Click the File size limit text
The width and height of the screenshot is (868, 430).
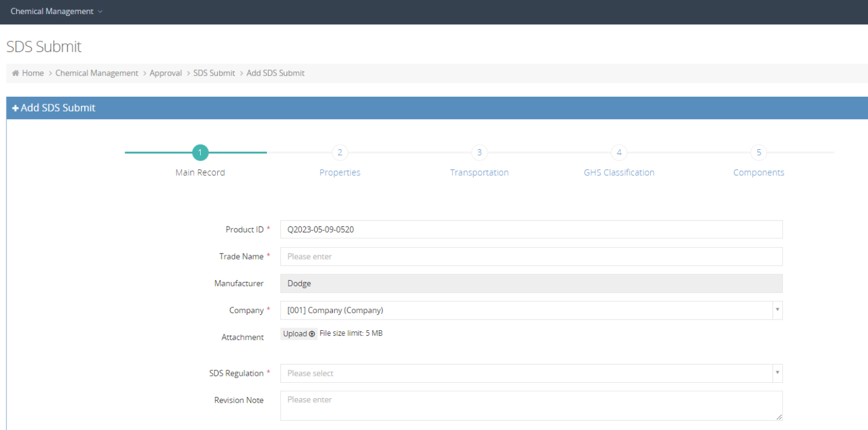(351, 333)
